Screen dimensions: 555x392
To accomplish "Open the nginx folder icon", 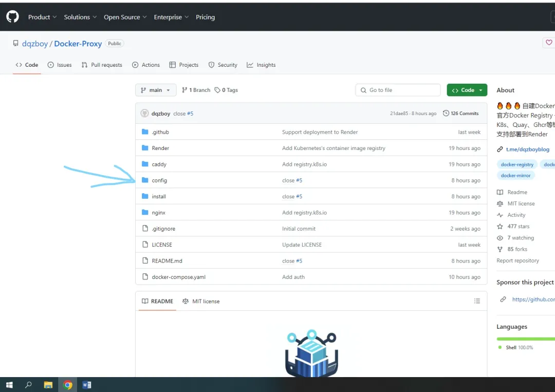I will 145,212.
